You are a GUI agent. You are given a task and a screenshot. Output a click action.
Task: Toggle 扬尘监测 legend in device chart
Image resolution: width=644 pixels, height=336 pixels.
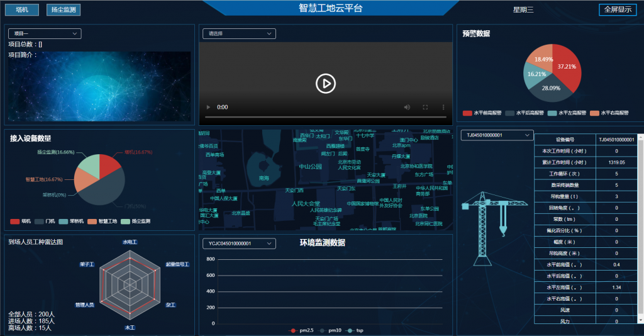pos(136,221)
